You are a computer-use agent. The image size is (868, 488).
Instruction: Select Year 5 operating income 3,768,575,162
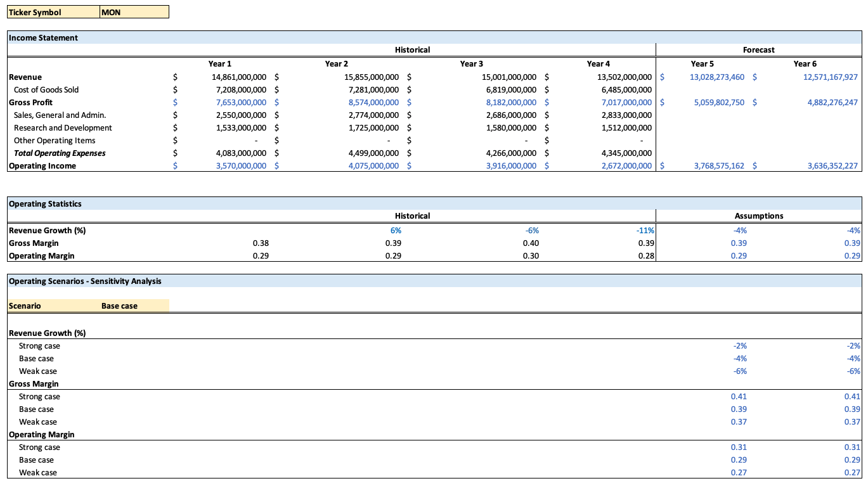719,165
